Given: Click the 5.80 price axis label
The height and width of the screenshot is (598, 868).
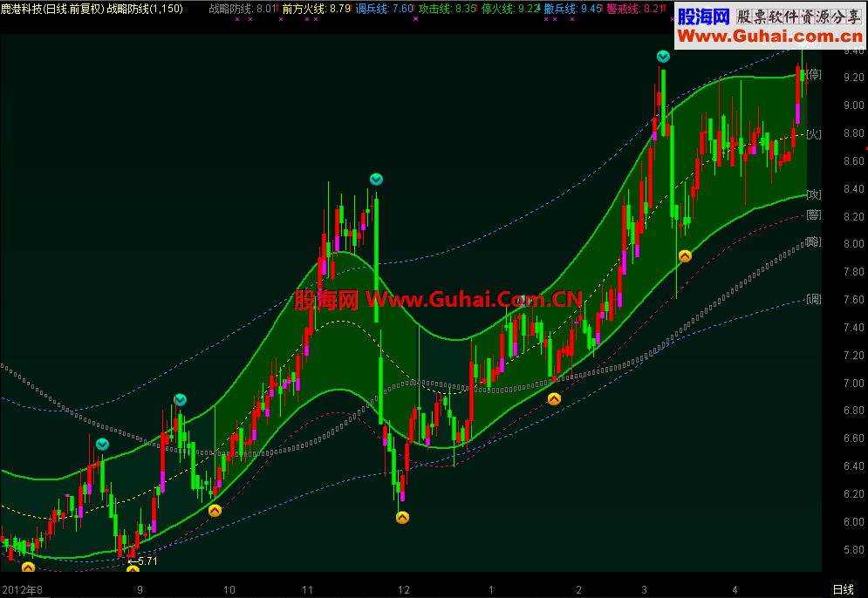Looking at the screenshot, I should coord(854,549).
